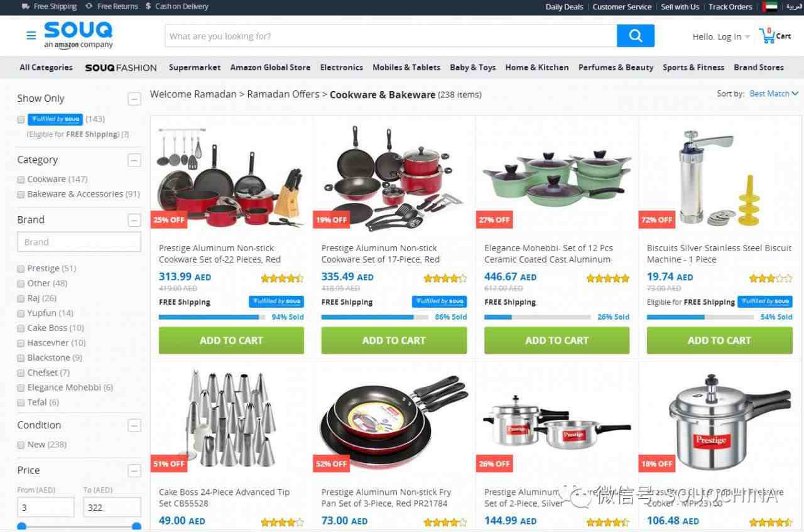Click the magnifier search button
804x532 pixels.
[x=636, y=36]
